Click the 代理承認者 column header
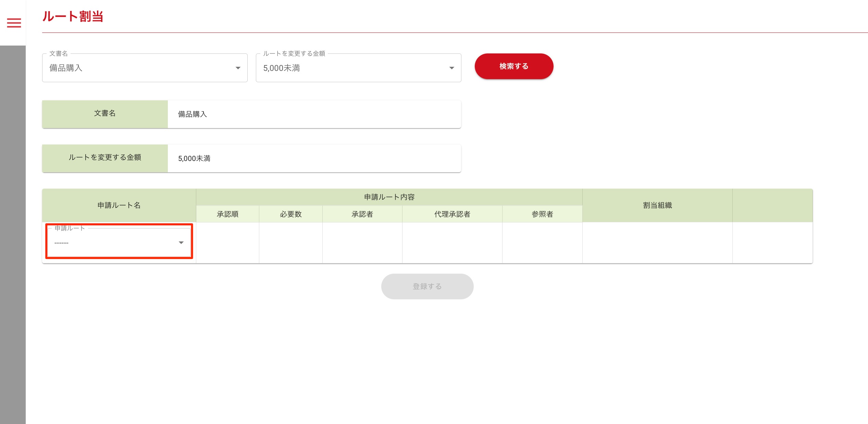This screenshot has height=424, width=868. (x=452, y=214)
